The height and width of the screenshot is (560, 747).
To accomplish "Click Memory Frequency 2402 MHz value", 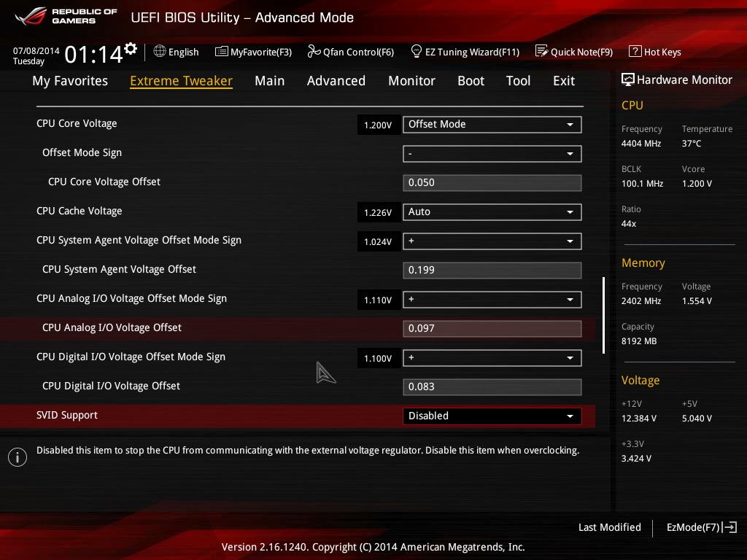I will point(640,301).
